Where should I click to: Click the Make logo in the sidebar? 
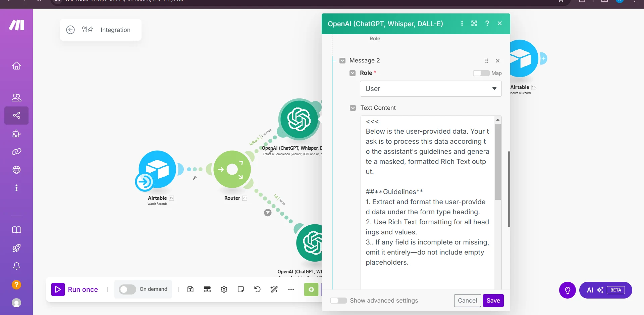click(16, 25)
